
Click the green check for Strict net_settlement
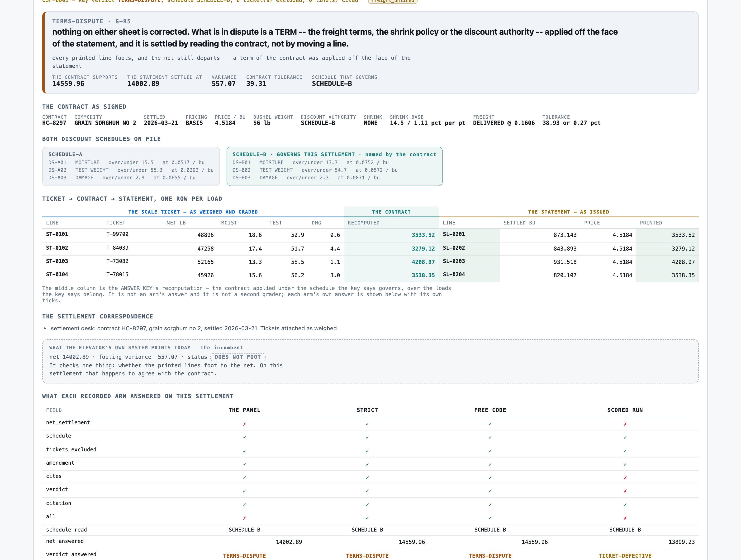[367, 424]
